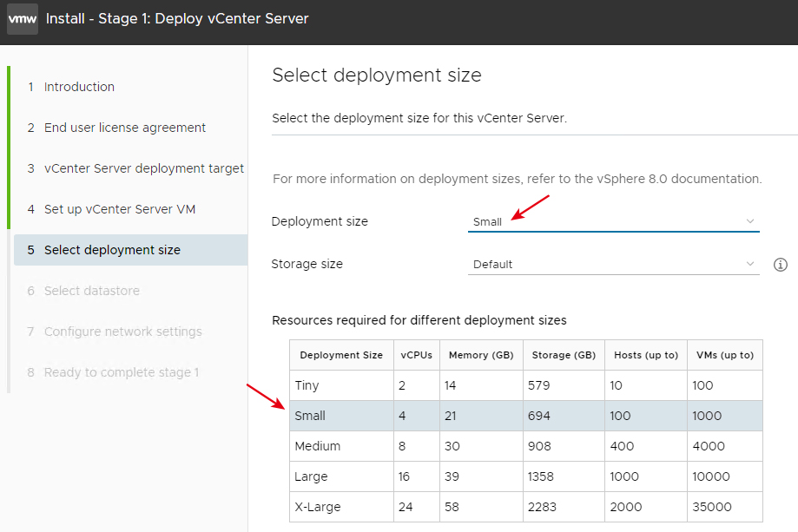Click the Deployment size chevron arrow

749,221
